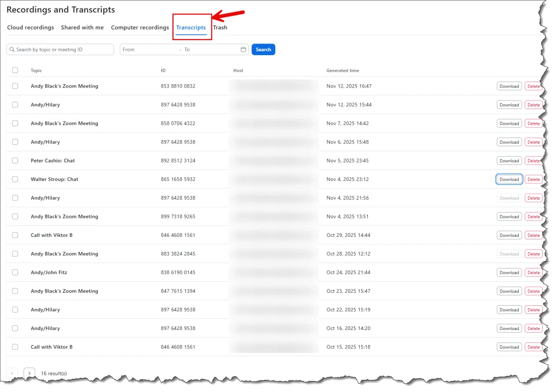Click the search by topic or meeting ID field

63,50
